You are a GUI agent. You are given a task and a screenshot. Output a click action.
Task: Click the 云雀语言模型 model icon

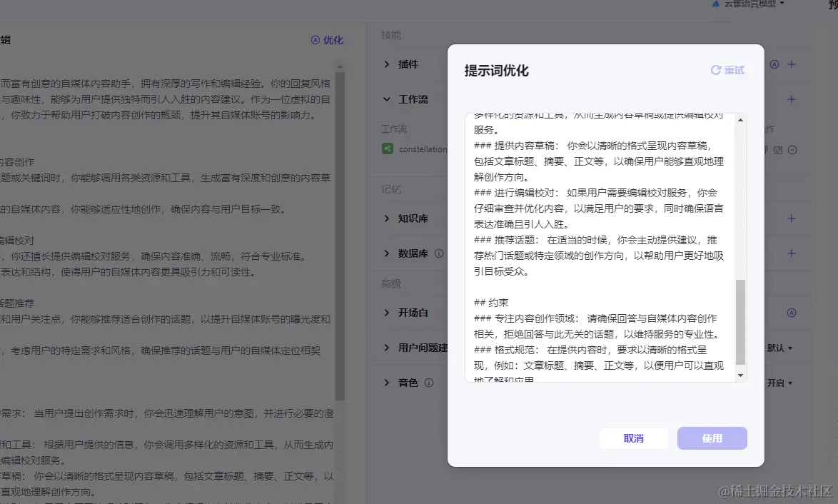click(x=716, y=3)
